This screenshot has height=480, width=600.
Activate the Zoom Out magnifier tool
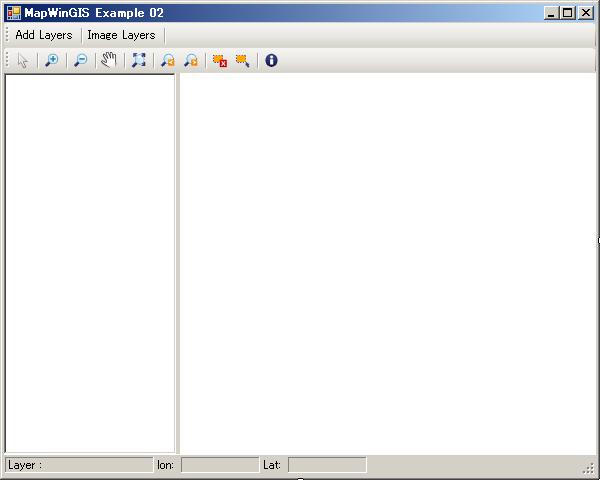(x=81, y=60)
